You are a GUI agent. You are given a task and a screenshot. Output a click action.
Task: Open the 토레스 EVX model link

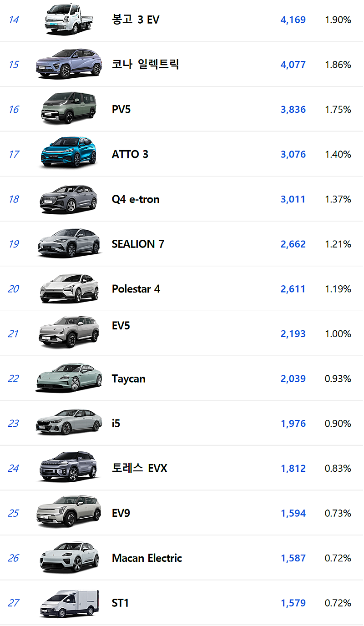tap(140, 468)
